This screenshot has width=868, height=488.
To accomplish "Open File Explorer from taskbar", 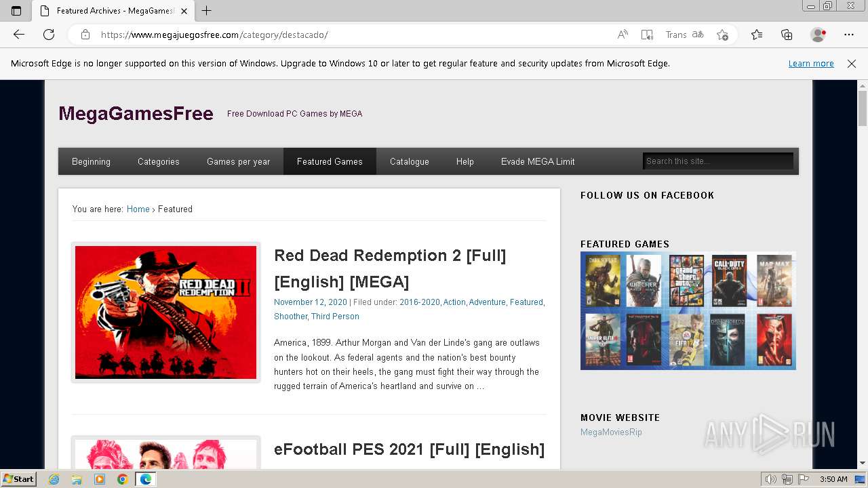I will click(77, 479).
